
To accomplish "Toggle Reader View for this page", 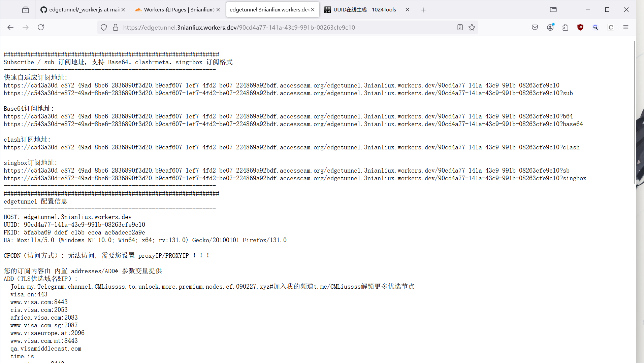I will pos(460,27).
